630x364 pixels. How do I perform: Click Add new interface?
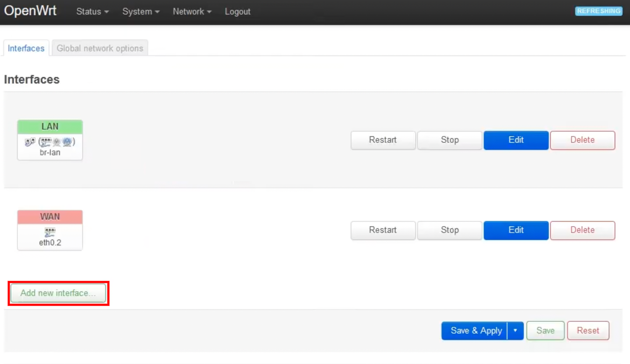58,293
